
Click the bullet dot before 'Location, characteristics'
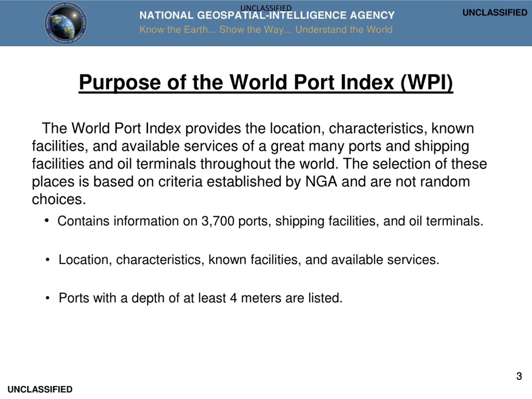coord(48,260)
